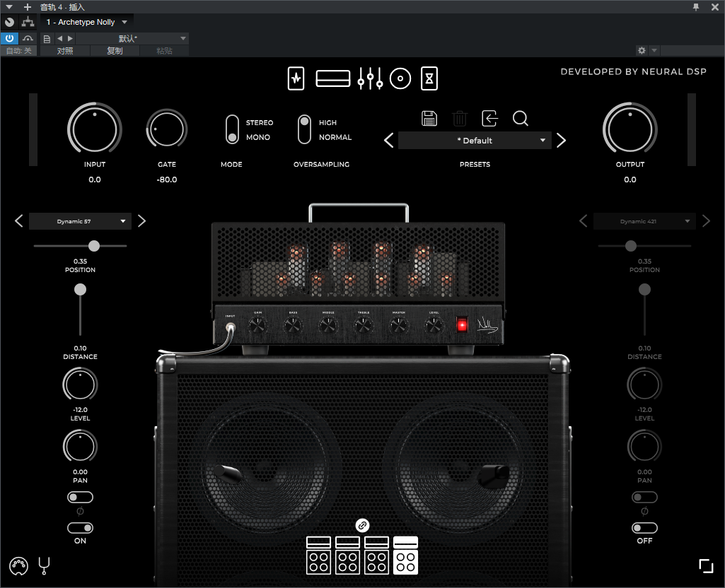Pin the plugin window
Image resolution: width=725 pixels, height=588 pixels.
696,7
